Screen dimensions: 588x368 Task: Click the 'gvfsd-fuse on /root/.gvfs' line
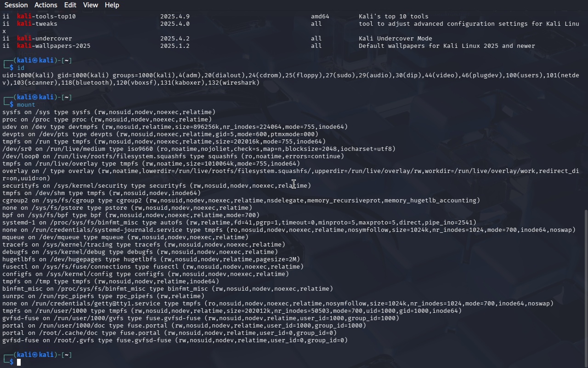point(175,340)
